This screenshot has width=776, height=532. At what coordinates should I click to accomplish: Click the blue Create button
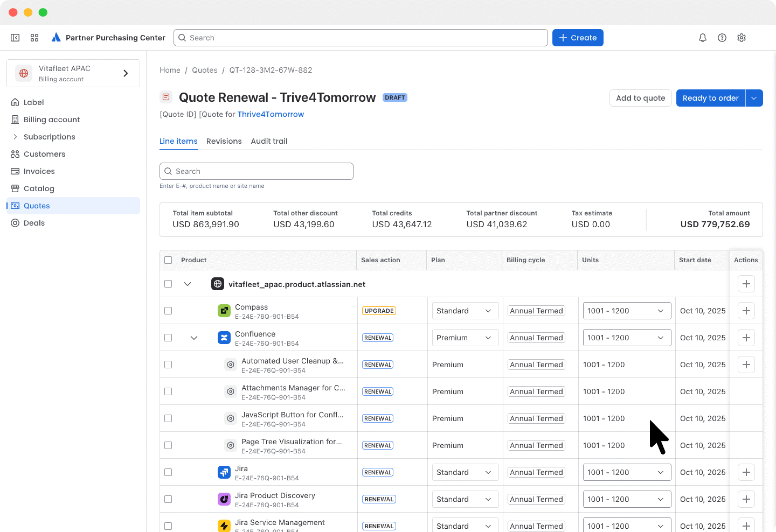tap(578, 38)
